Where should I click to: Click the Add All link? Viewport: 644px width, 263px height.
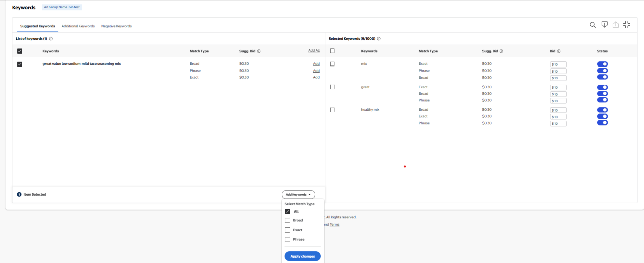point(314,51)
